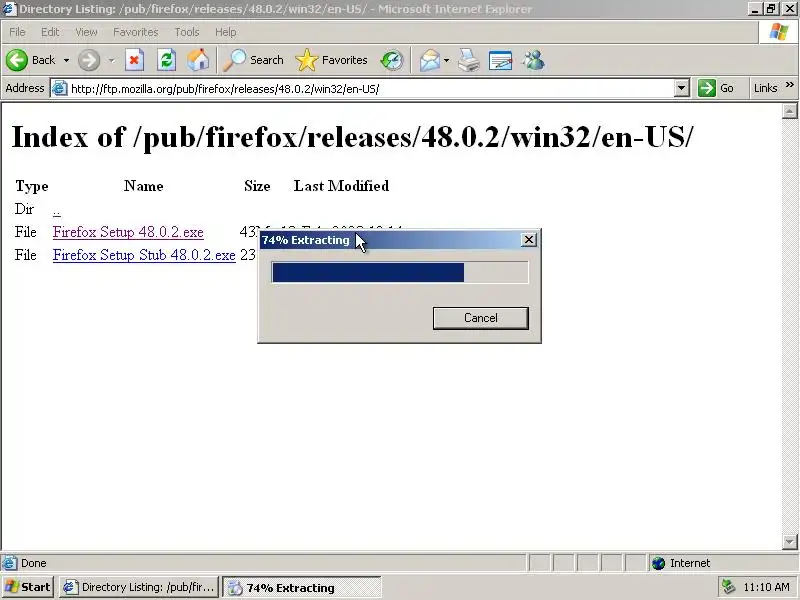Open the Edit menu

(50, 32)
